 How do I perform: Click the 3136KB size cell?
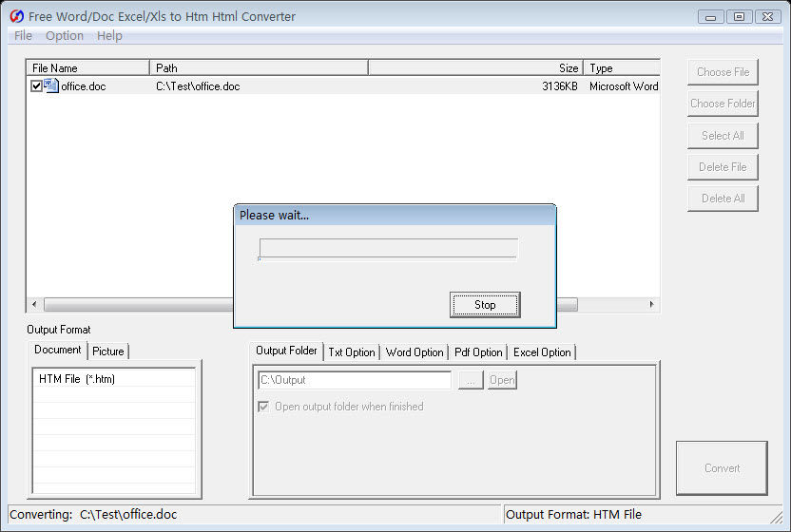click(559, 86)
